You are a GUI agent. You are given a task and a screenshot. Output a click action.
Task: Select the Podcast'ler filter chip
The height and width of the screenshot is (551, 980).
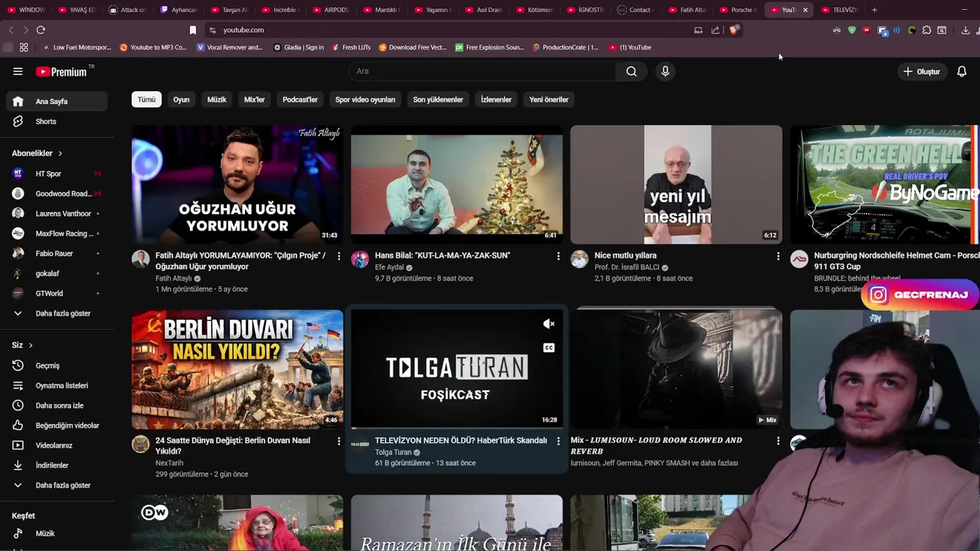[x=300, y=99]
